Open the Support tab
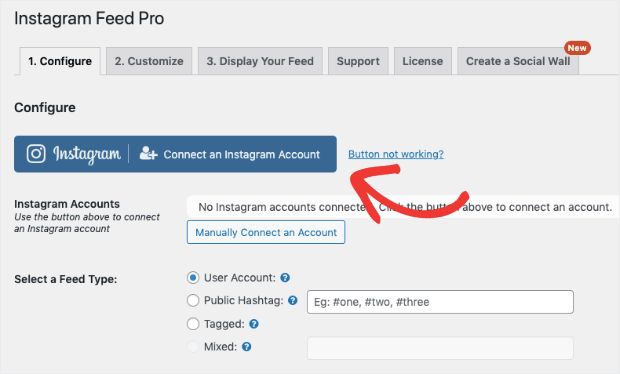620x374 pixels. point(358,61)
